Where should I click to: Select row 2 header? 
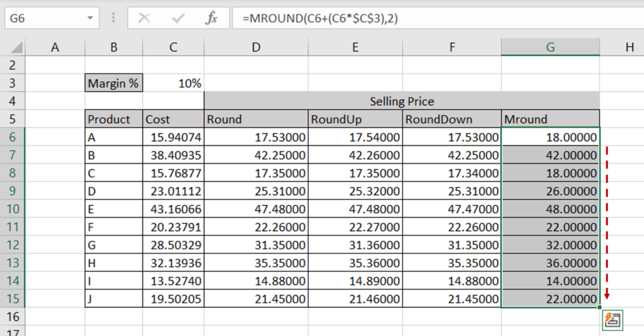tap(13, 65)
